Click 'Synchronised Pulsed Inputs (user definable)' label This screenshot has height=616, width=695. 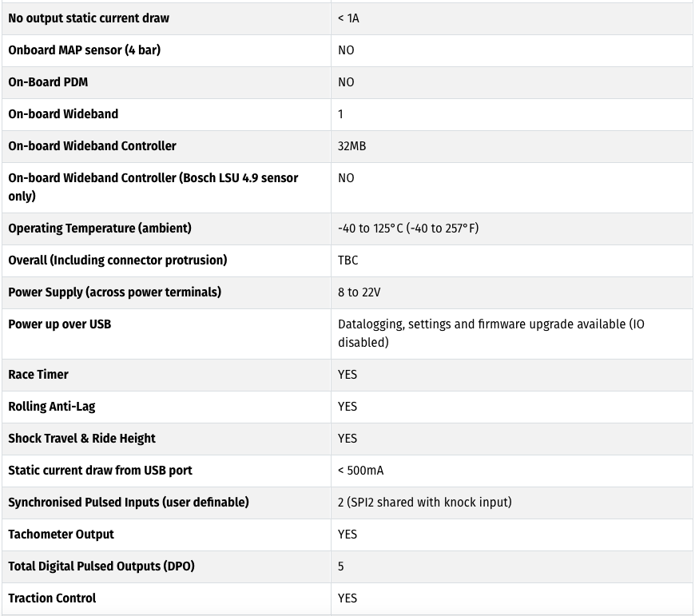pyautogui.click(x=128, y=502)
